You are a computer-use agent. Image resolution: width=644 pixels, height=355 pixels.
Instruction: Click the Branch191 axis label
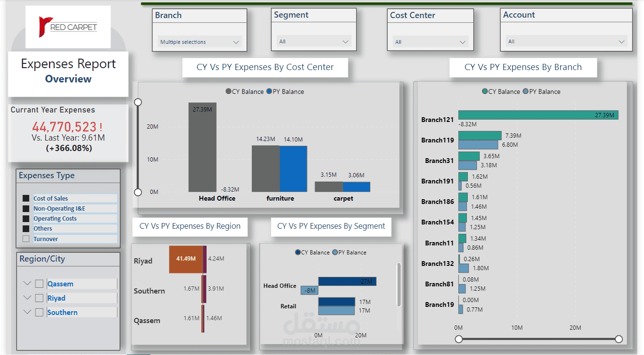[x=437, y=181]
